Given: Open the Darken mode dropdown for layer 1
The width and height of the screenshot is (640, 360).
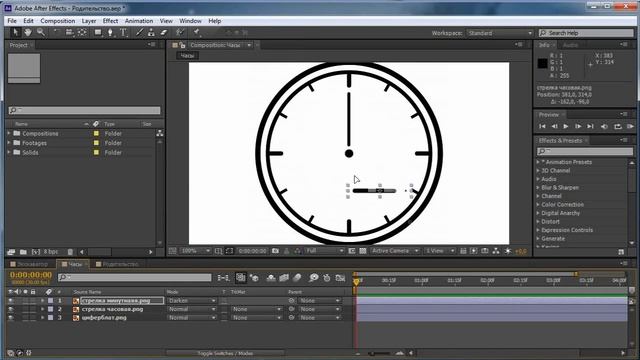Looking at the screenshot, I should [x=191, y=300].
